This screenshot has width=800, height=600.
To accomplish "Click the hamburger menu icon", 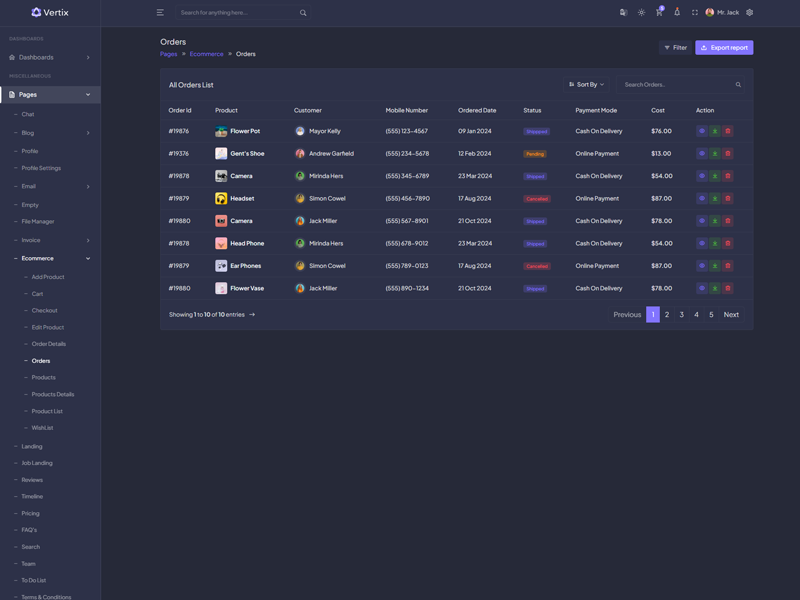I will (160, 13).
